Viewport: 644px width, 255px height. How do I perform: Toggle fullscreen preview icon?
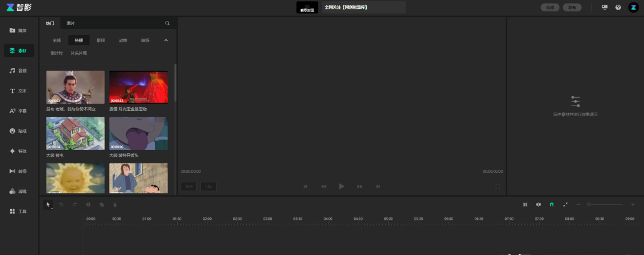(x=498, y=186)
